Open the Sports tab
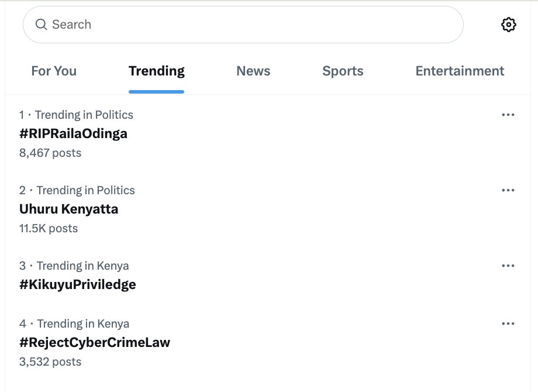This screenshot has height=392, width=538. [343, 71]
